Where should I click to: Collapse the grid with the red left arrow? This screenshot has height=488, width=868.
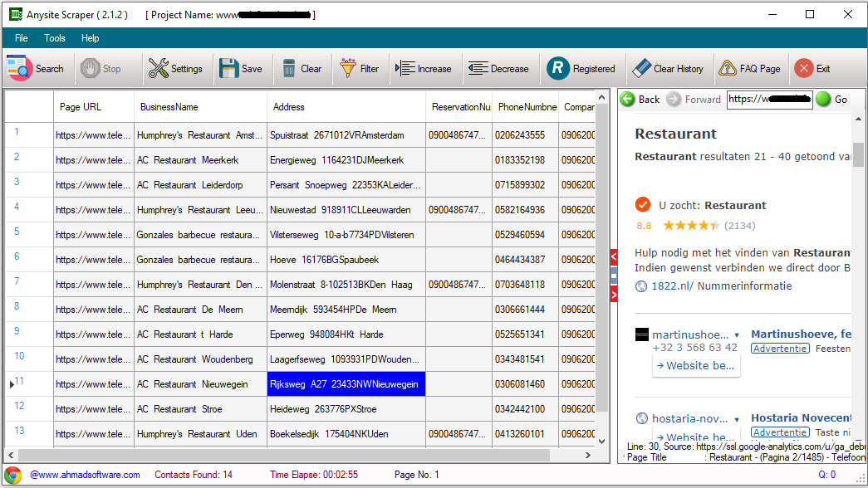[612, 256]
